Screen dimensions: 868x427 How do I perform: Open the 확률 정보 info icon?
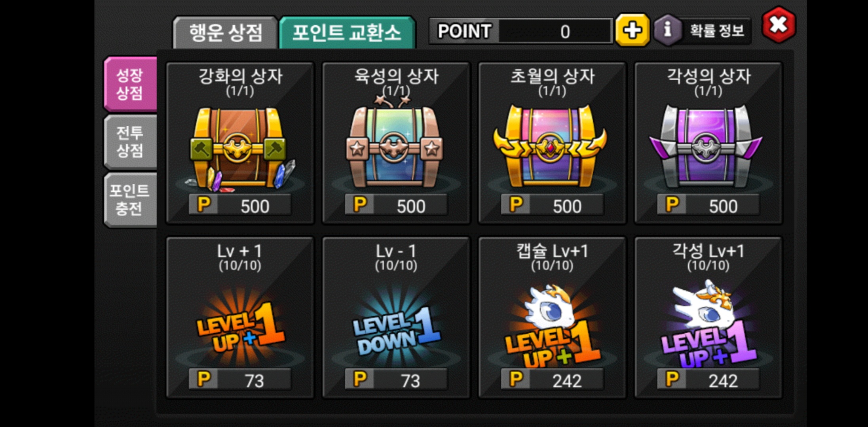click(667, 30)
